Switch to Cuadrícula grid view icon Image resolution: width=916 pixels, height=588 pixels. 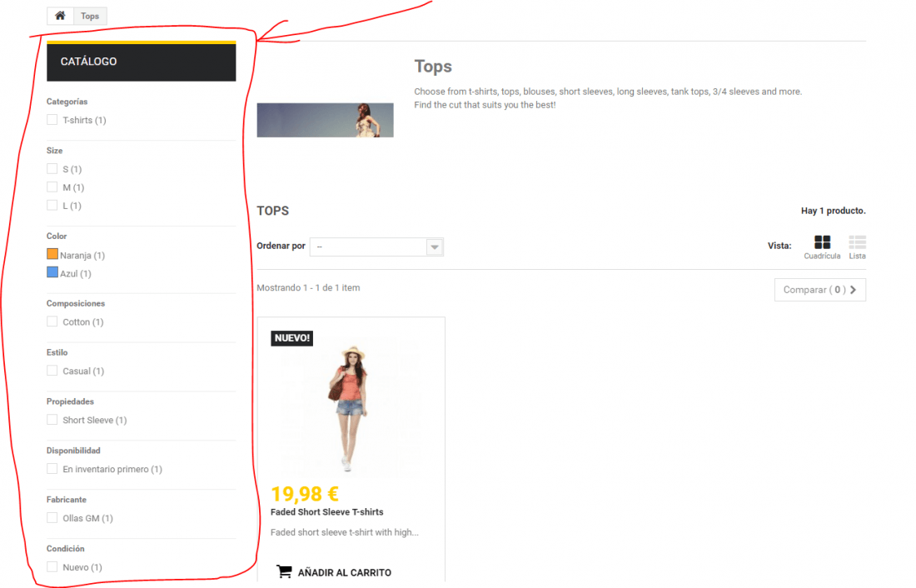pos(822,242)
